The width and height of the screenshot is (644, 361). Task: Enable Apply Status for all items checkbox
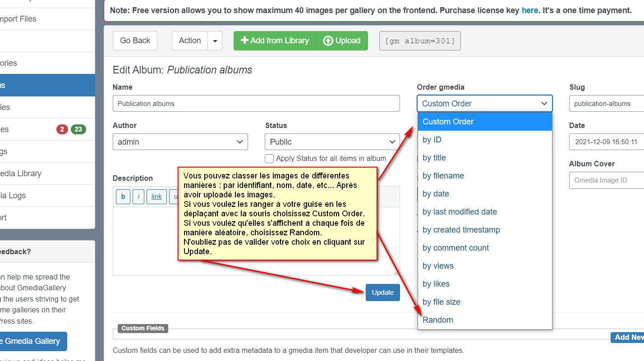(x=269, y=158)
